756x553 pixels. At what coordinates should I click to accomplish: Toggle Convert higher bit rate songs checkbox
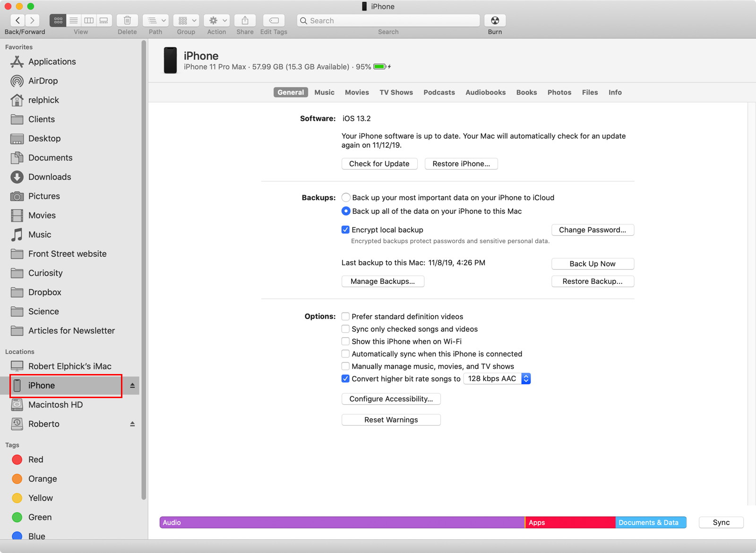(x=345, y=379)
